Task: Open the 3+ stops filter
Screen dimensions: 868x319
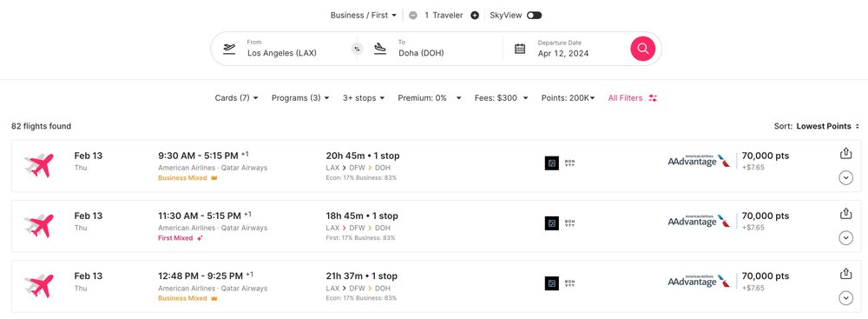Action: (x=363, y=98)
